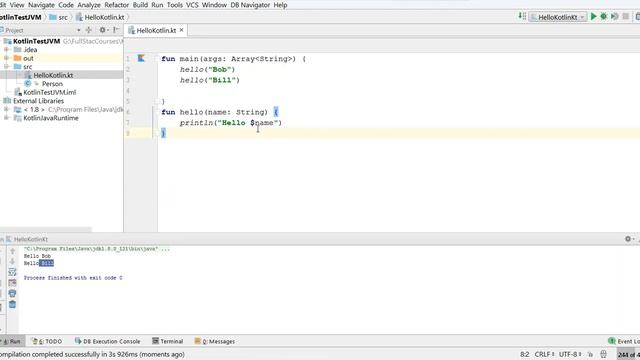
Task: Open the Refactor menu
Action: click(x=116, y=5)
